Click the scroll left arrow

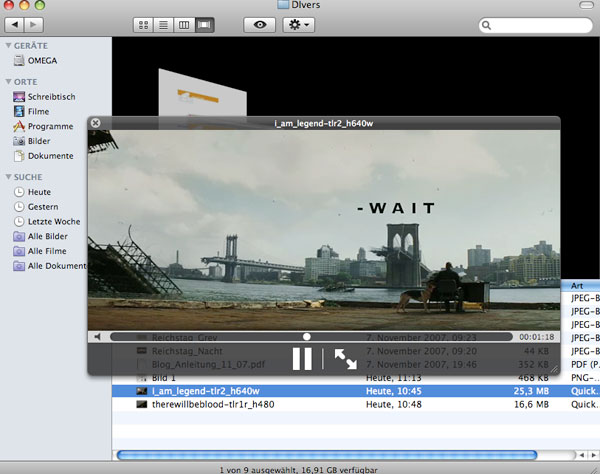tap(582, 455)
